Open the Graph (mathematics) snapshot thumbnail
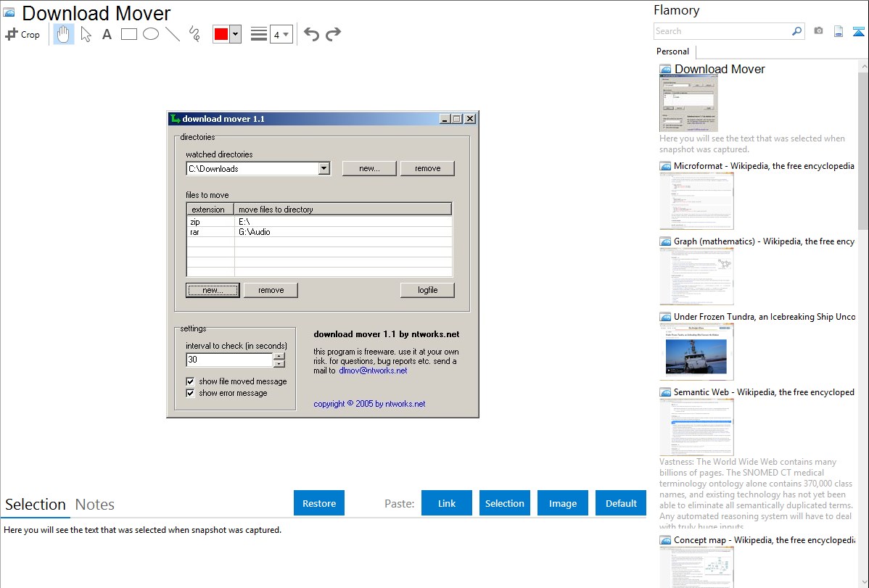The height and width of the screenshot is (588, 869). point(696,276)
